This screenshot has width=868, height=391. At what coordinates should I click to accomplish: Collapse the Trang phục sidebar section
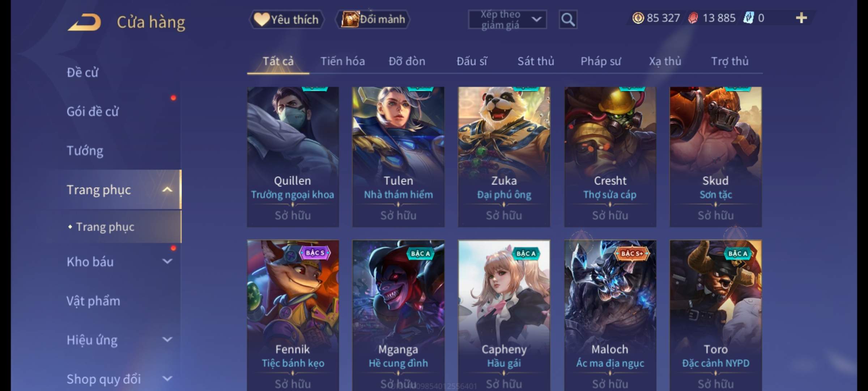(167, 190)
